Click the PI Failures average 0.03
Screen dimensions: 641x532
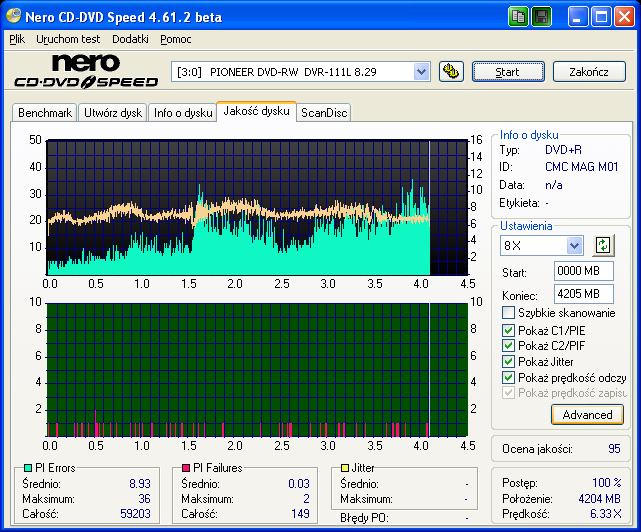(x=299, y=484)
